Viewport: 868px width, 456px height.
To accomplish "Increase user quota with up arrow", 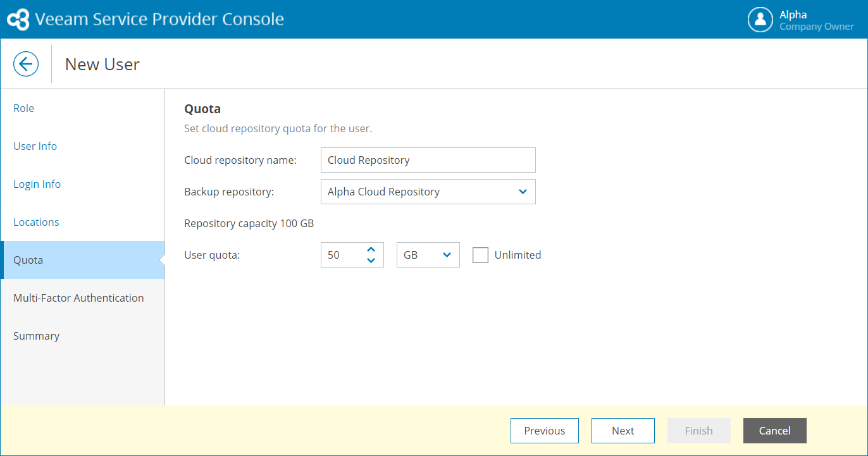I will point(371,249).
